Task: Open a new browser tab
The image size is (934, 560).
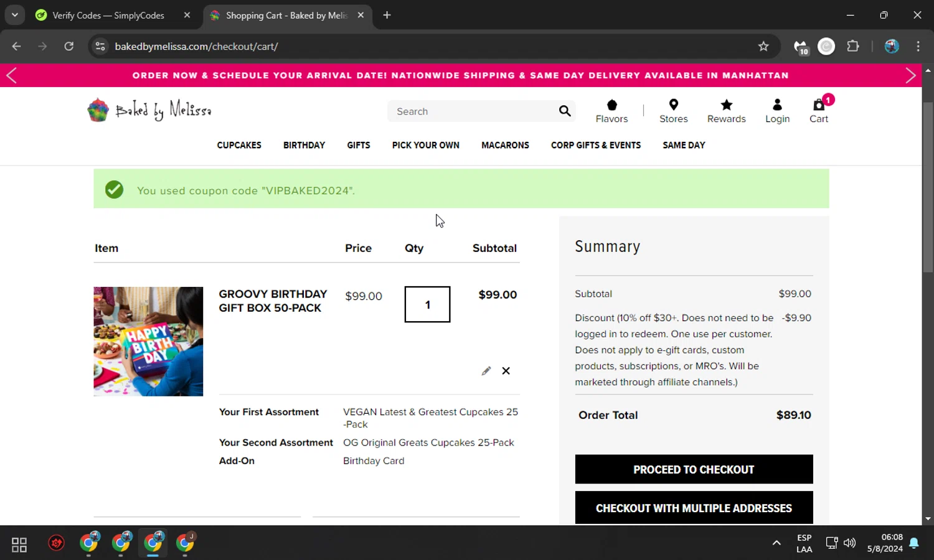Action: pos(387,15)
